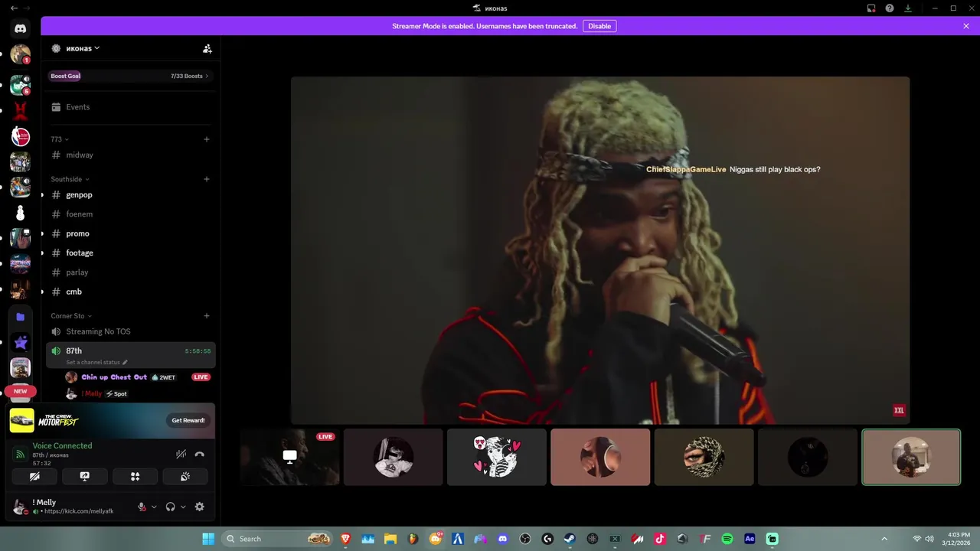
Task: Collapse the Southside channel category
Action: (70, 179)
